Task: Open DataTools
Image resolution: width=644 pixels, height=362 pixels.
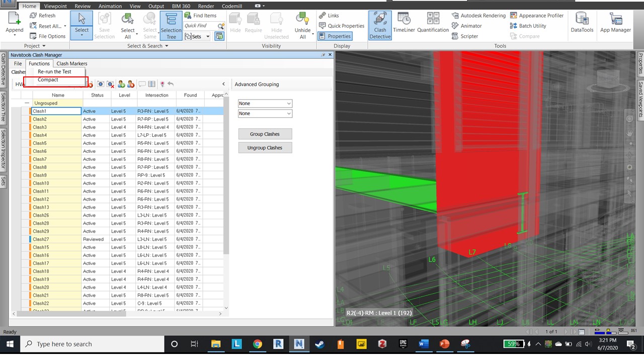Action: coord(582,23)
